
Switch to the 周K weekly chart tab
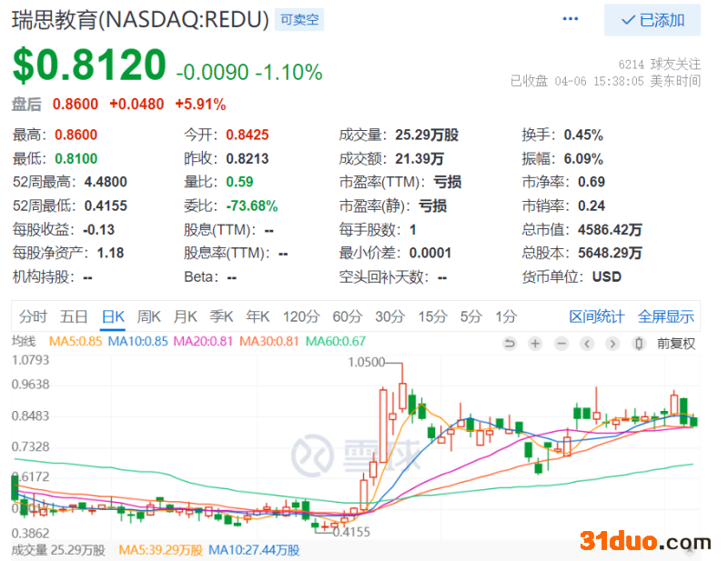(x=148, y=316)
